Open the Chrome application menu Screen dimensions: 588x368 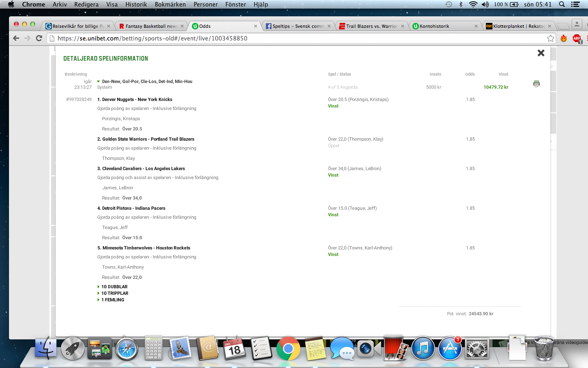(33, 4)
